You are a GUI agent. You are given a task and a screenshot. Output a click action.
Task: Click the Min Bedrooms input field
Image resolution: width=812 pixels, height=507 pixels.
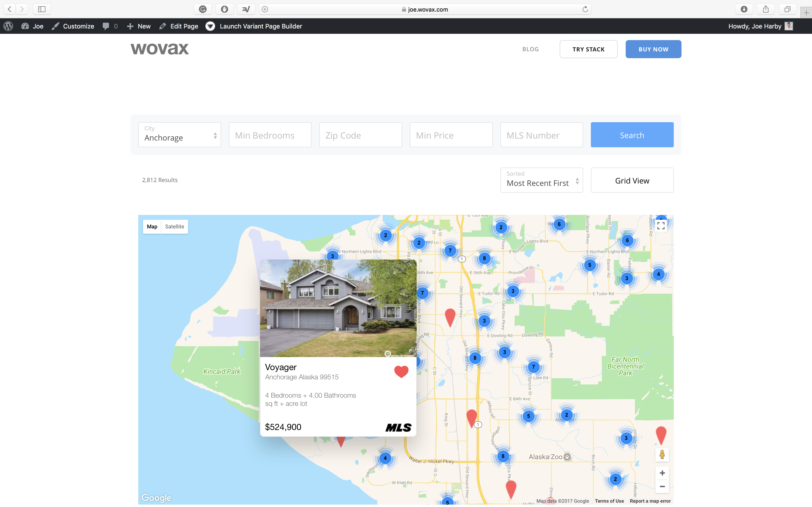pos(270,135)
